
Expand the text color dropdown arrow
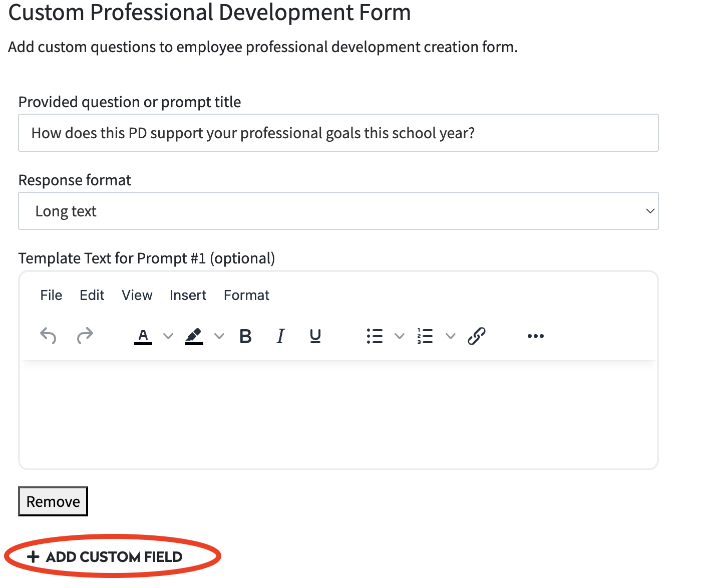tap(168, 336)
